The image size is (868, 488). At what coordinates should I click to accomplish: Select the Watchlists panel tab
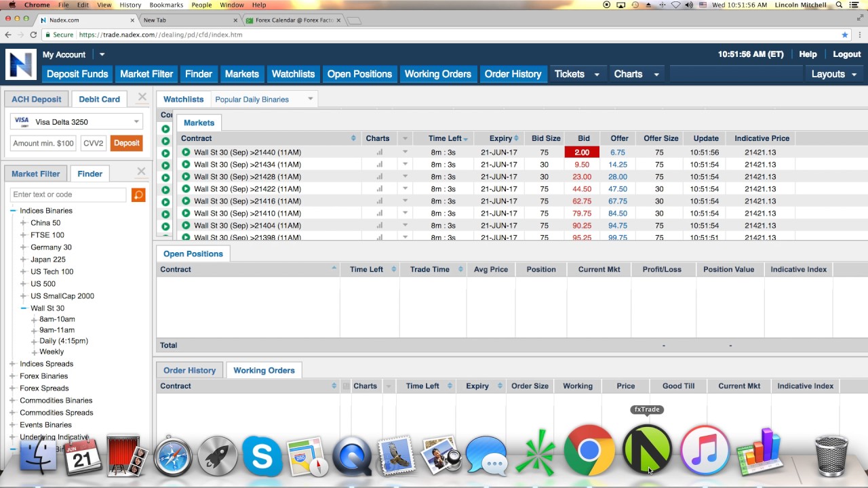(x=184, y=99)
